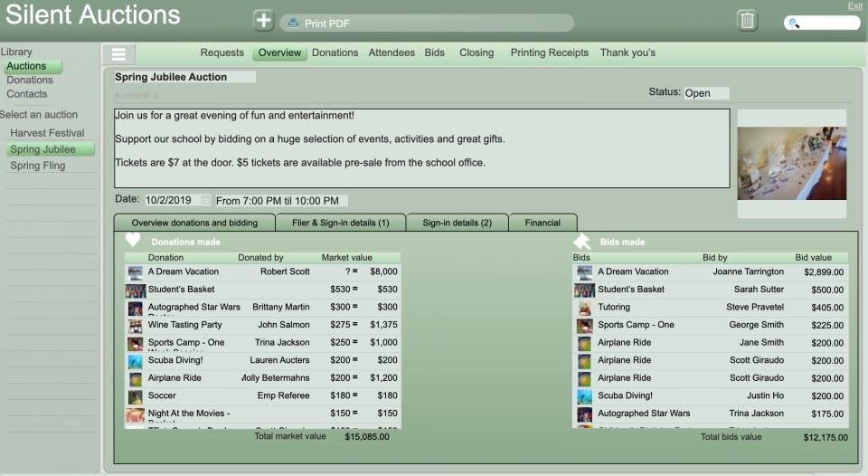This screenshot has width=868, height=476.
Task: Open Contacts in the Library sidebar
Action: coord(27,94)
